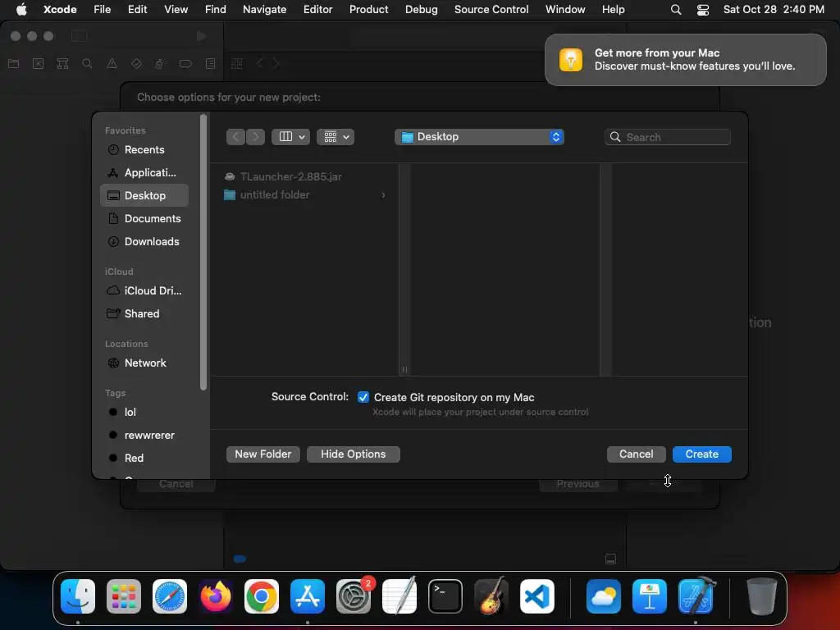Open the Debug menu

pos(421,9)
